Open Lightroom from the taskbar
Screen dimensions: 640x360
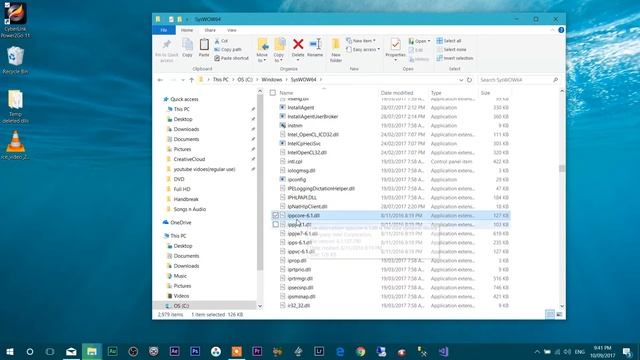point(319,351)
